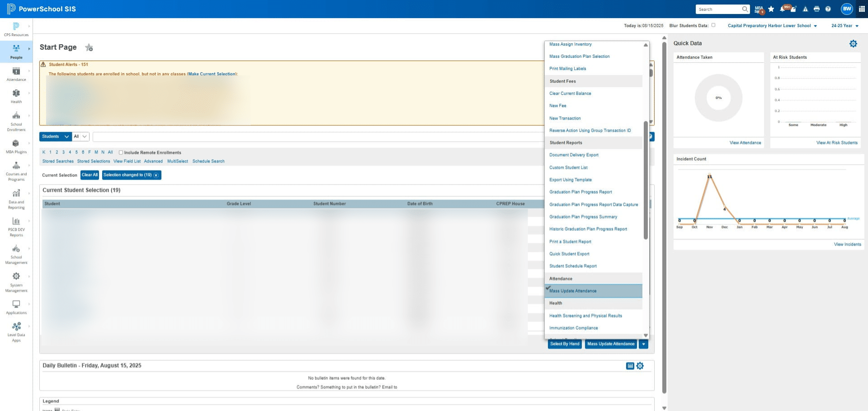This screenshot has height=411, width=868.
Task: Open the All filter dropdown
Action: pos(80,136)
